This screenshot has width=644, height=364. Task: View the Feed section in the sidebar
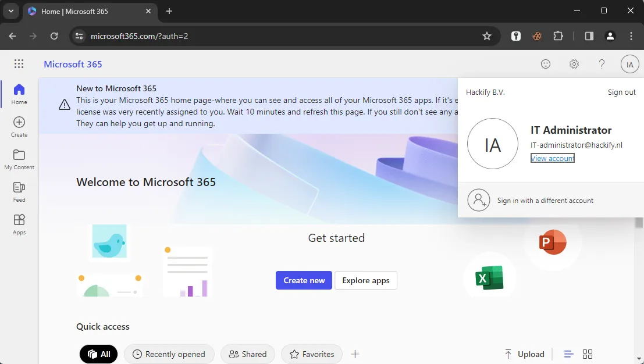(x=19, y=192)
